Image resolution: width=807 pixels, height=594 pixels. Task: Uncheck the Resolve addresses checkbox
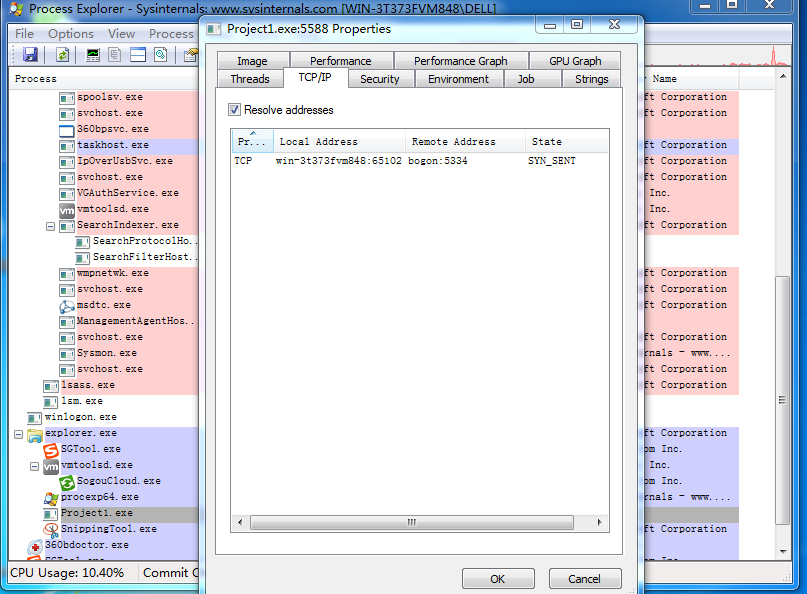234,110
